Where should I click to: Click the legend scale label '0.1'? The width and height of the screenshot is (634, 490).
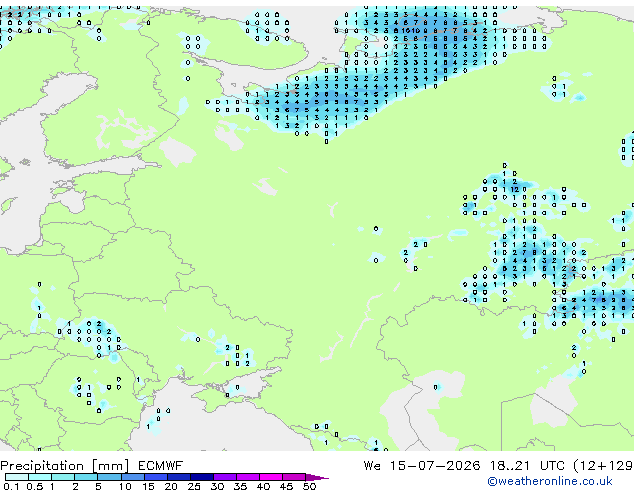pos(11,486)
